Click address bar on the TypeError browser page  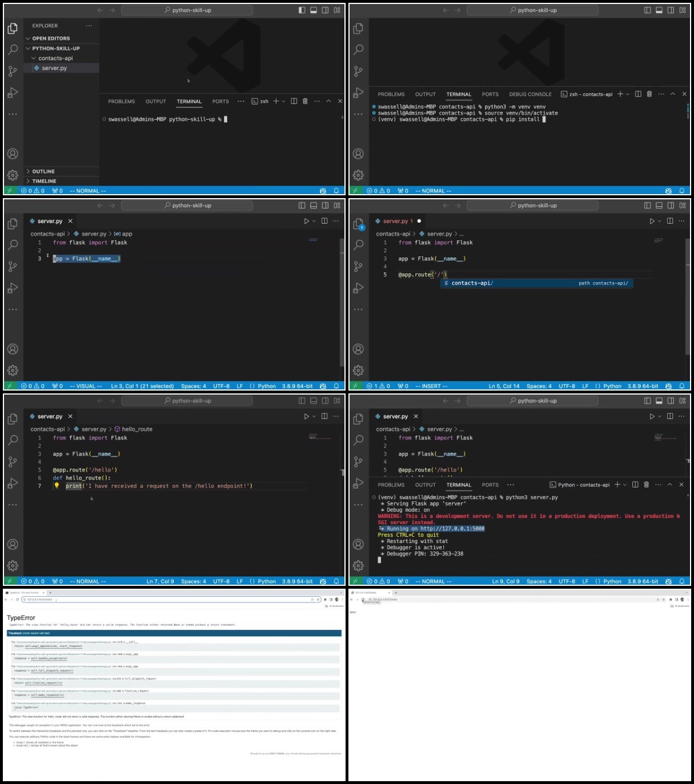click(171, 600)
